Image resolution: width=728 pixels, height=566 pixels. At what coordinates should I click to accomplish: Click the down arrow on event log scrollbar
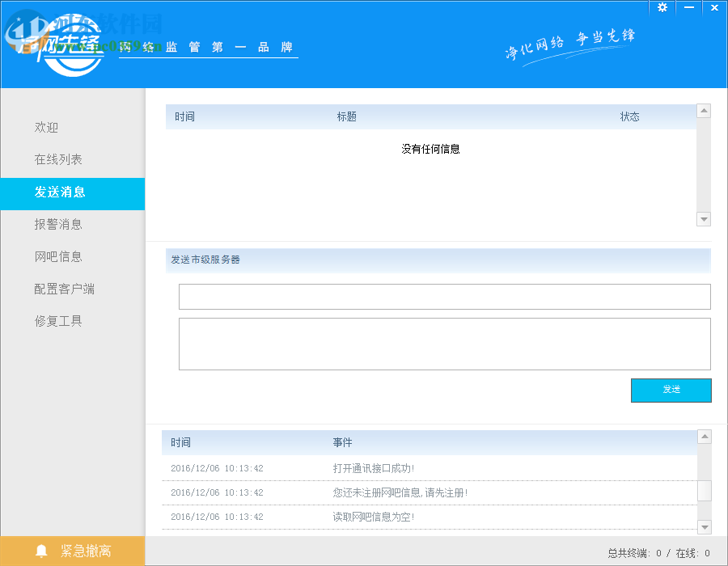(x=703, y=524)
